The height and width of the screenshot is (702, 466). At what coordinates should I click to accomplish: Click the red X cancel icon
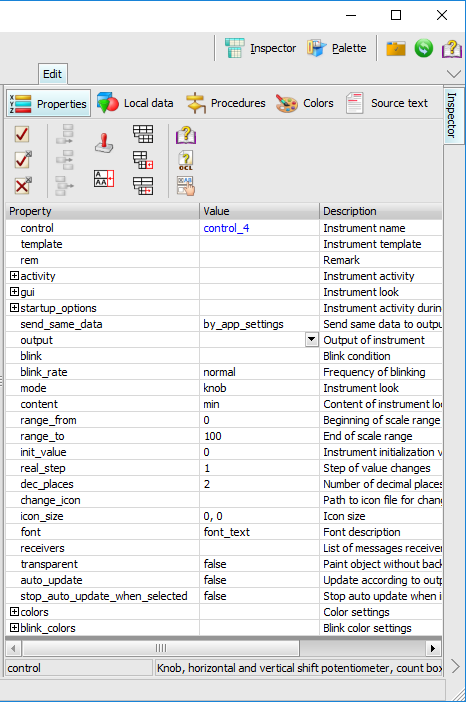point(23,185)
